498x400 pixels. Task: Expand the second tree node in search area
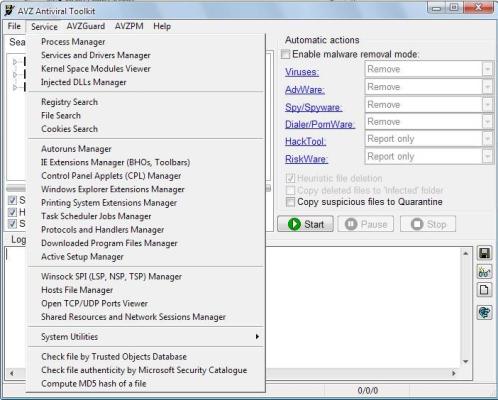tap(14, 75)
